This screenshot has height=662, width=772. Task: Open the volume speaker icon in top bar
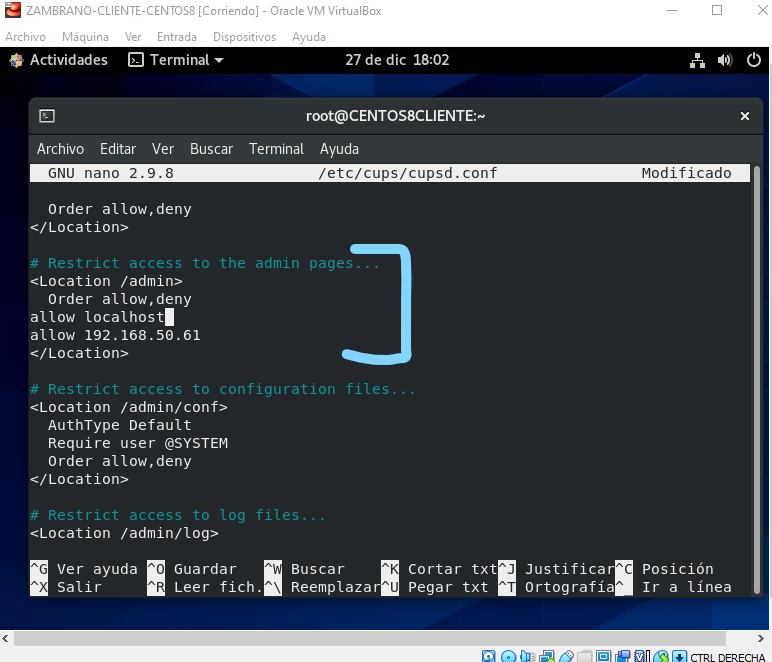tap(725, 60)
